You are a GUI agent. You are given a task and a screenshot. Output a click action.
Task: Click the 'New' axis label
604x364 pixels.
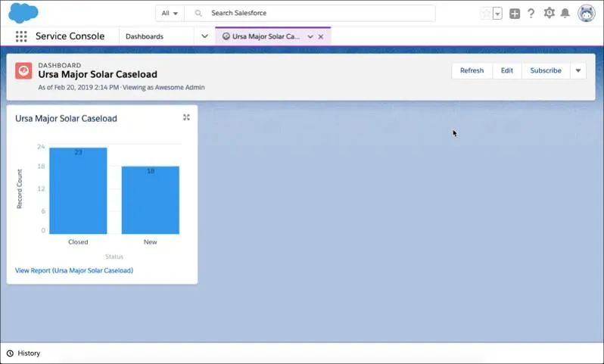[150, 242]
